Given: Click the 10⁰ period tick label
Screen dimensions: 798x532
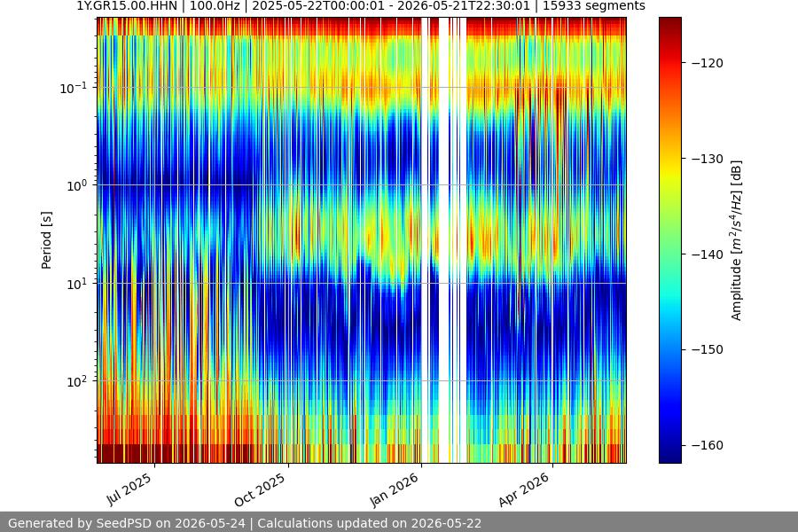Looking at the screenshot, I should (76, 185).
